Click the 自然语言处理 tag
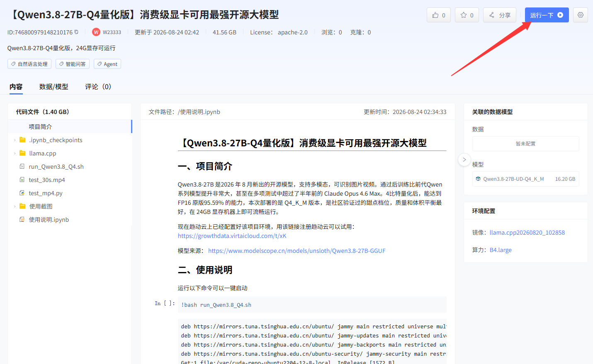The width and height of the screenshot is (593, 364). tap(29, 64)
